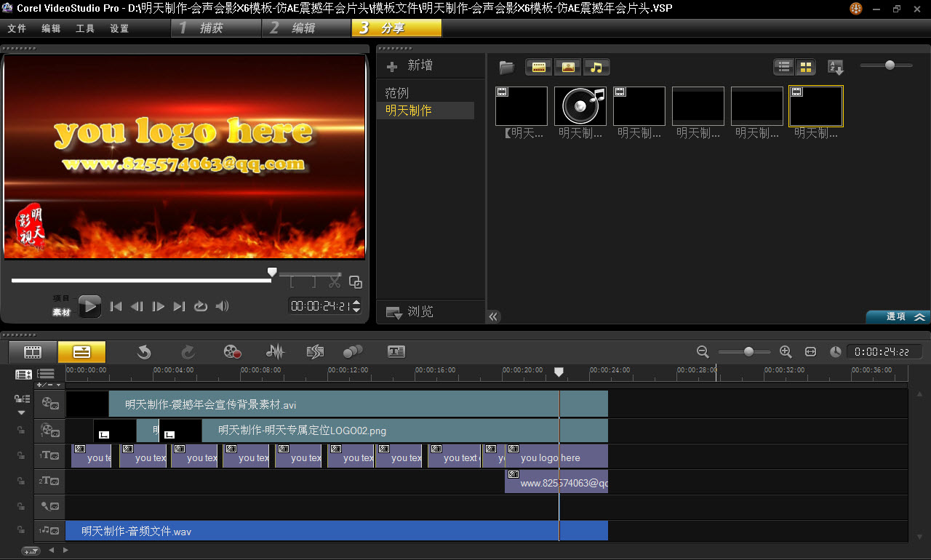Image resolution: width=931 pixels, height=560 pixels.
Task: Jump to the end of the project
Action: [179, 306]
